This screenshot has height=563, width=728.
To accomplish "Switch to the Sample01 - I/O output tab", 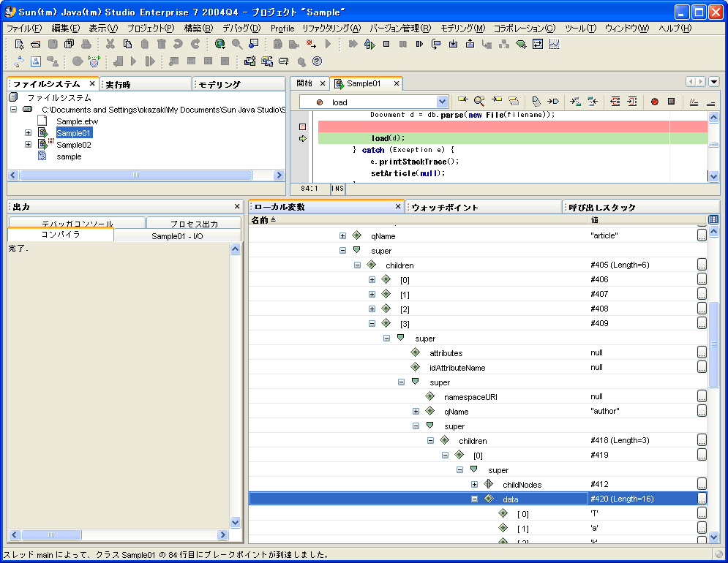I will tap(177, 235).
